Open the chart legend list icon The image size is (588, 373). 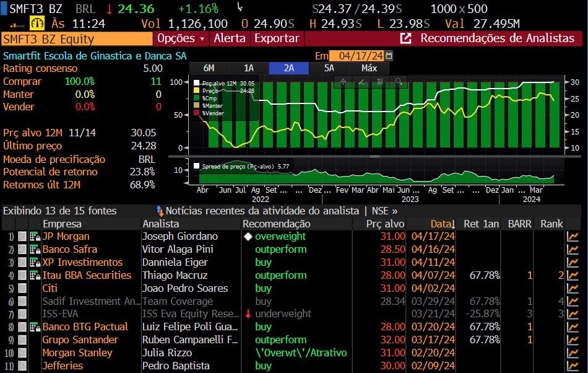click(x=380, y=81)
